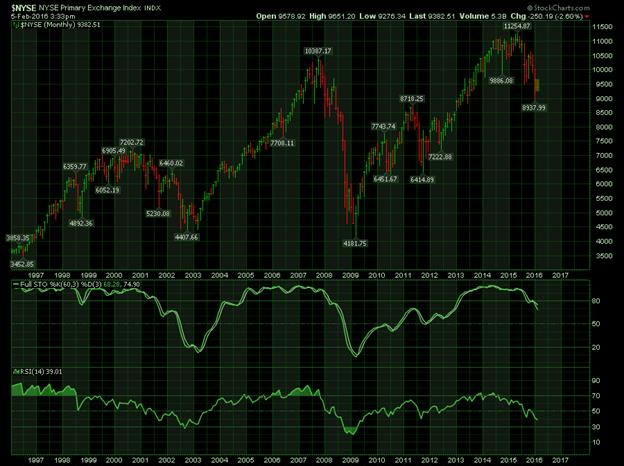This screenshot has height=466, width=624.
Task: Click the 4181.75 low price label
Action: 355,243
